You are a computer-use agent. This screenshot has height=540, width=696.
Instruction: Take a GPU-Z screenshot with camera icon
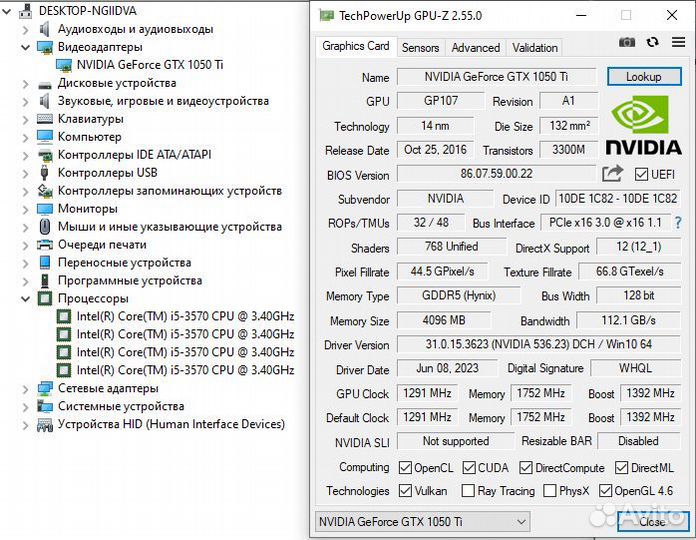(x=627, y=42)
